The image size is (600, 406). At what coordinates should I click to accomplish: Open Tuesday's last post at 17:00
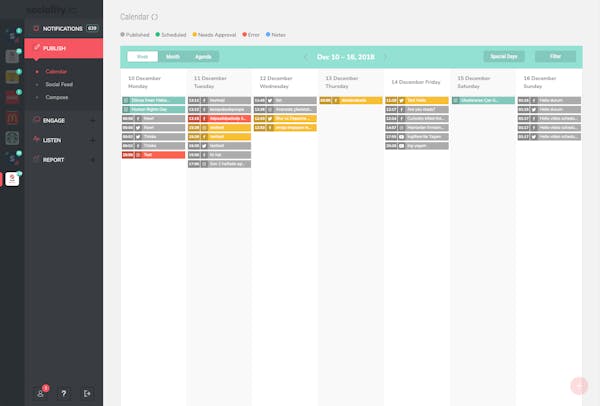click(x=219, y=164)
